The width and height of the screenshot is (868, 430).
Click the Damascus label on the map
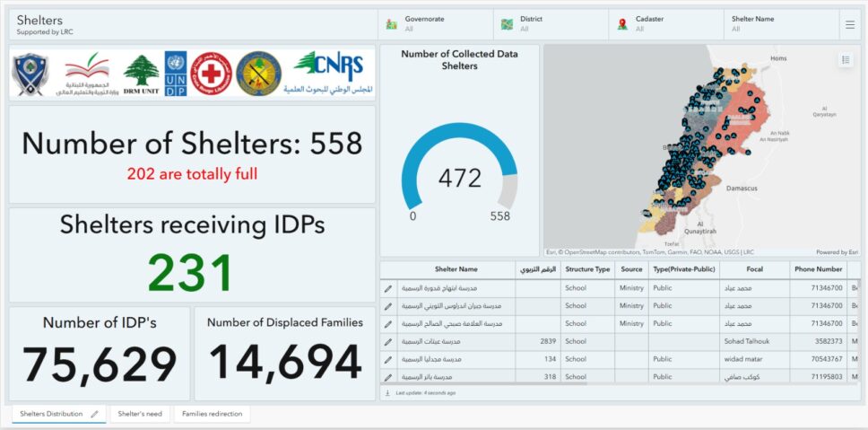coord(742,189)
